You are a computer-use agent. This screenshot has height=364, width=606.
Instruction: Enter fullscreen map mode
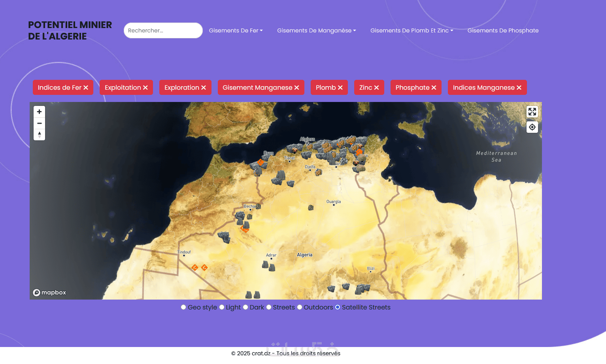point(532,112)
